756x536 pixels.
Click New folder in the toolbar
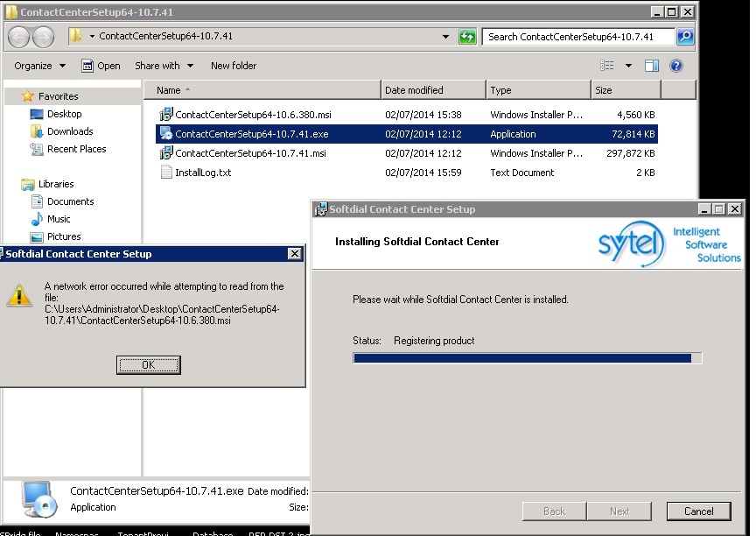tap(234, 66)
